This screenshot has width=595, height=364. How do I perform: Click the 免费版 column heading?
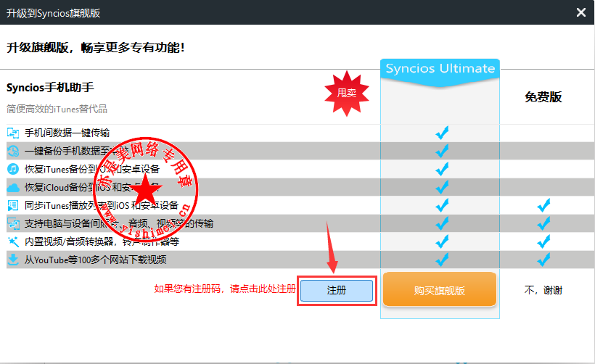tap(543, 97)
